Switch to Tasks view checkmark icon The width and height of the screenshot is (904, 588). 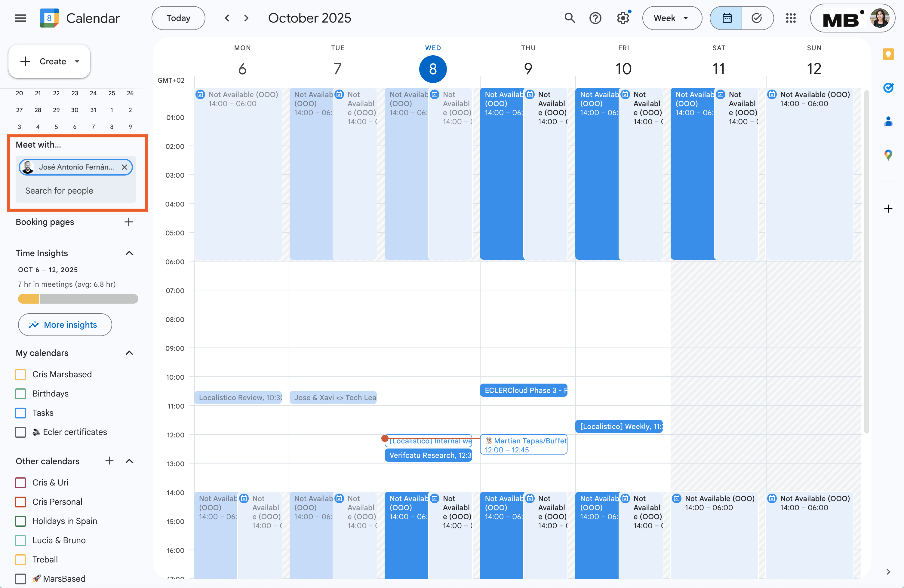click(x=757, y=18)
